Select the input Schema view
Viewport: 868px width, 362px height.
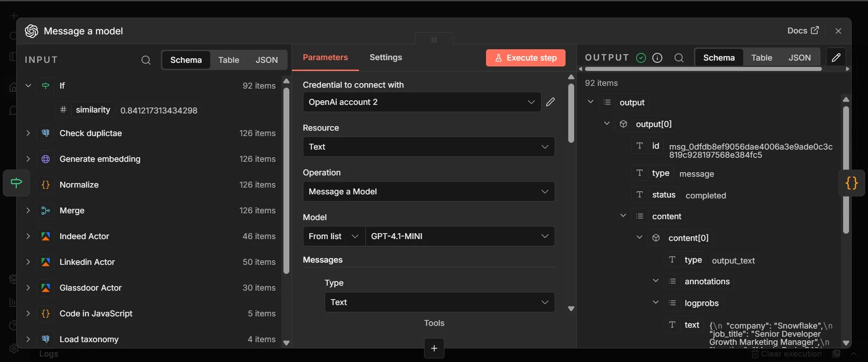point(186,60)
